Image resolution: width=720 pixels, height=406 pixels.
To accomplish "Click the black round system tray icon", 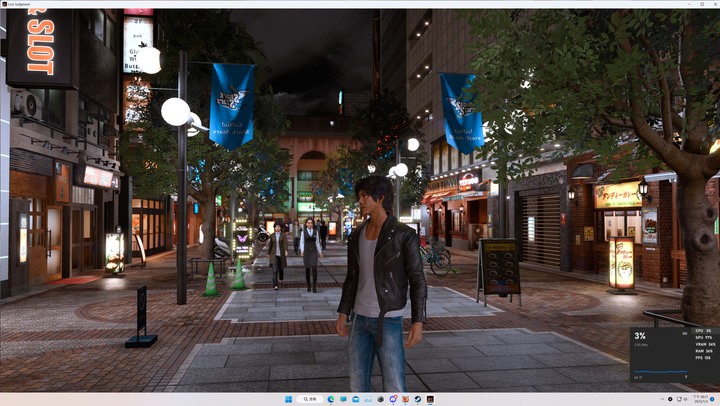I will click(670, 399).
